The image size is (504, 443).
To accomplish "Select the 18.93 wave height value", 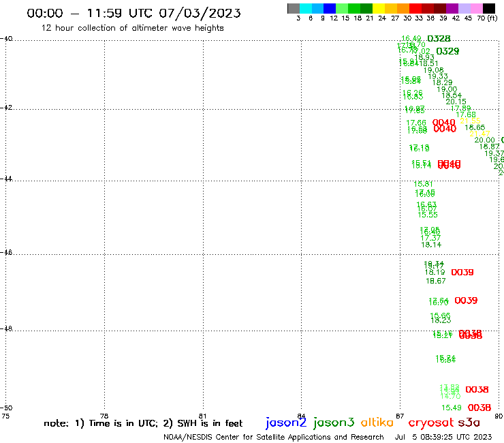I will (x=424, y=57).
